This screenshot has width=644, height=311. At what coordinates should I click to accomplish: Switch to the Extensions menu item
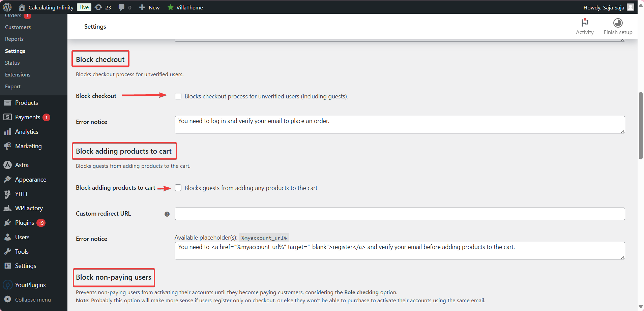[x=18, y=74]
